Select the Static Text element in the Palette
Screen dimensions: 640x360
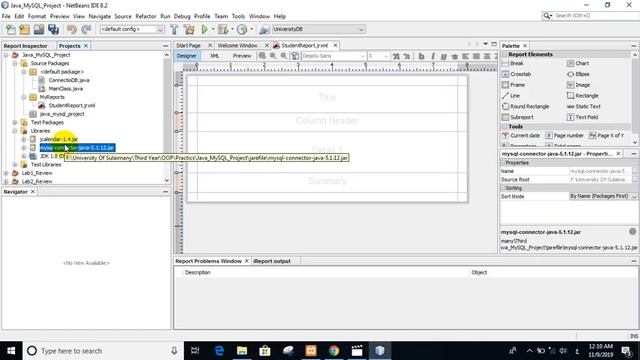click(x=584, y=106)
